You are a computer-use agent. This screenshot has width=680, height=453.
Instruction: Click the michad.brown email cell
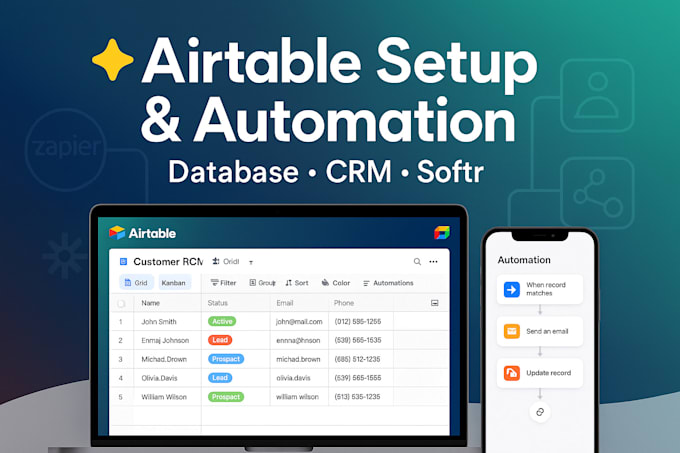[298, 359]
